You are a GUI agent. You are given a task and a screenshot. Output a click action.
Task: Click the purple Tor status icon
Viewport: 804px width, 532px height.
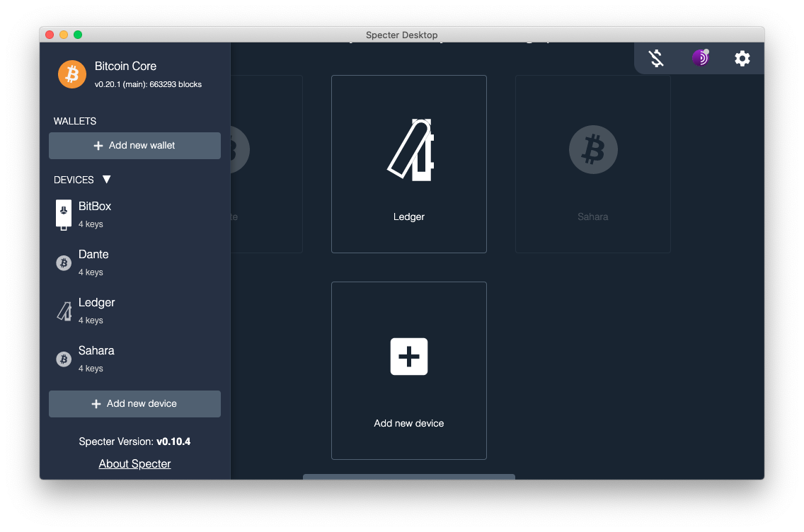click(x=701, y=57)
